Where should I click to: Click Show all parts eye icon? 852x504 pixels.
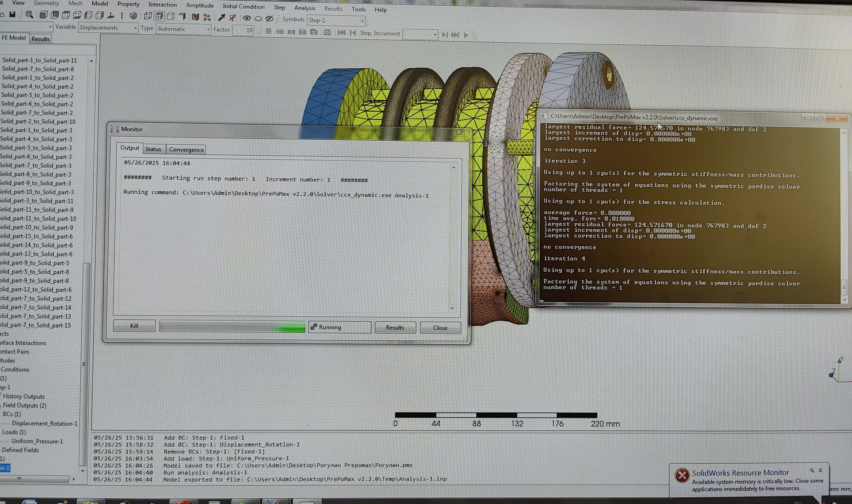[247, 18]
